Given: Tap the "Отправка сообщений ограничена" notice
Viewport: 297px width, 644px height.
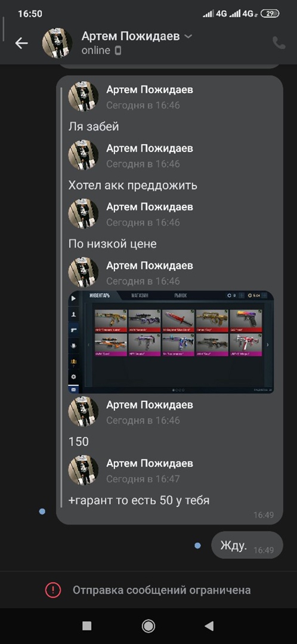Looking at the screenshot, I should [162, 590].
